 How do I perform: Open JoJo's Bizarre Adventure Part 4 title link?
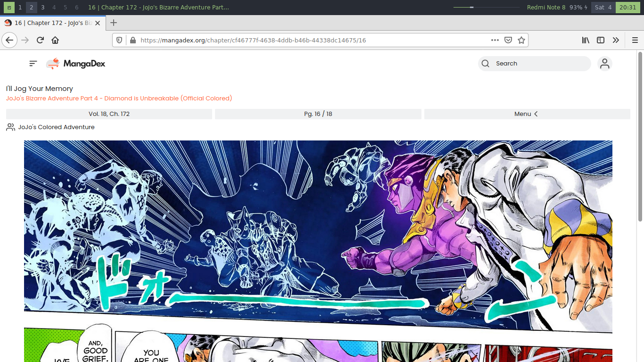(x=119, y=99)
